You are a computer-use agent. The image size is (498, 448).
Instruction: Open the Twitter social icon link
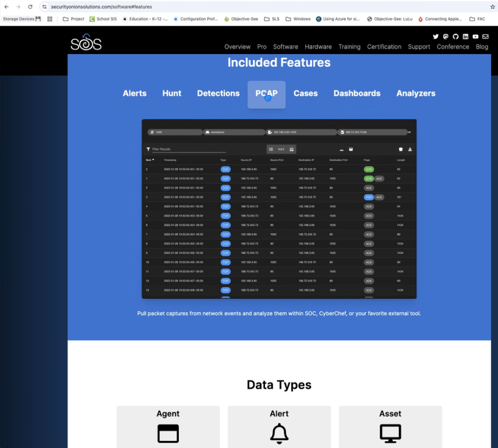(x=435, y=37)
